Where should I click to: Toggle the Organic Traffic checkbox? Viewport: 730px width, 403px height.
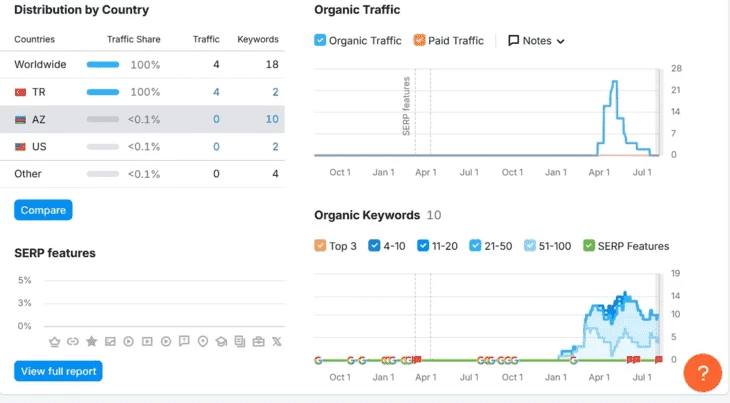coord(320,40)
